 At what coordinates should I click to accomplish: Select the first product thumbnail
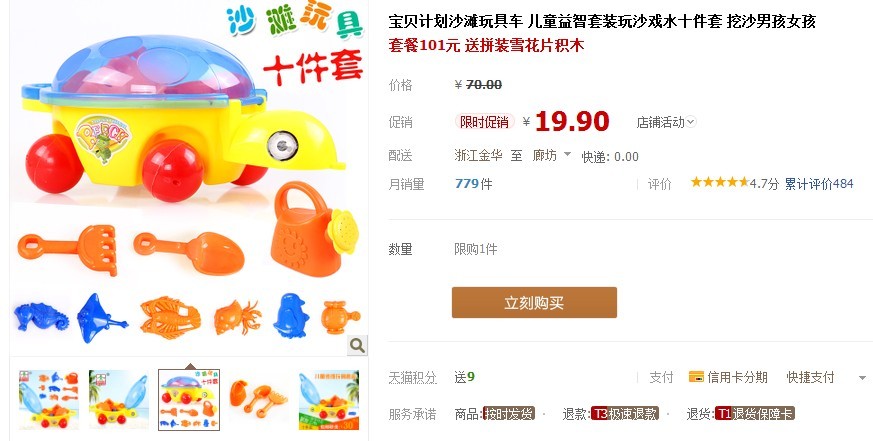point(49,400)
